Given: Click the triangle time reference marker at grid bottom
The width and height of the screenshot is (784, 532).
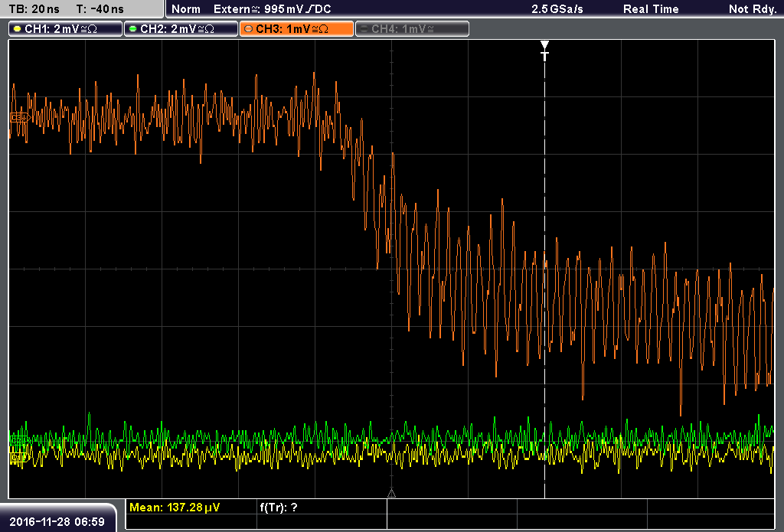Looking at the screenshot, I should tap(391, 493).
